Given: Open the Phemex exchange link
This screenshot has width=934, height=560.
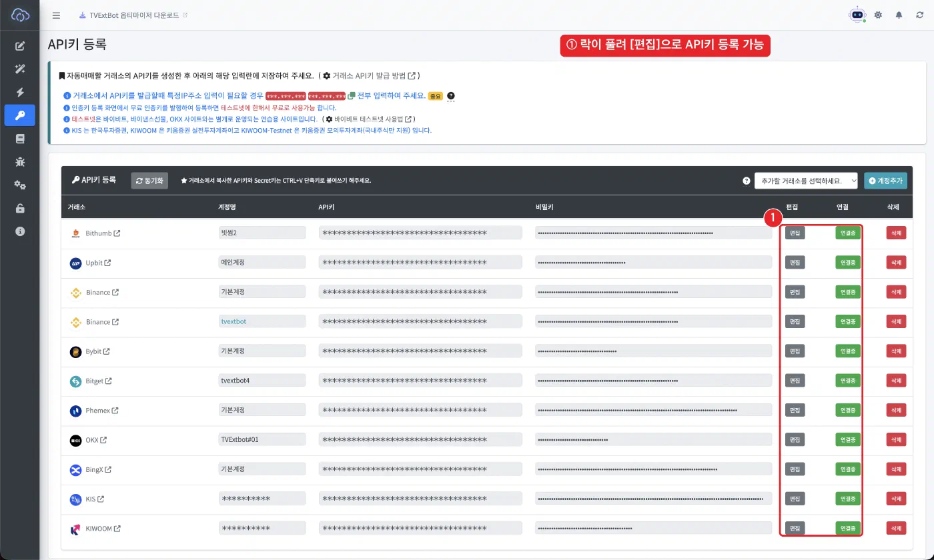Looking at the screenshot, I should (x=102, y=411).
